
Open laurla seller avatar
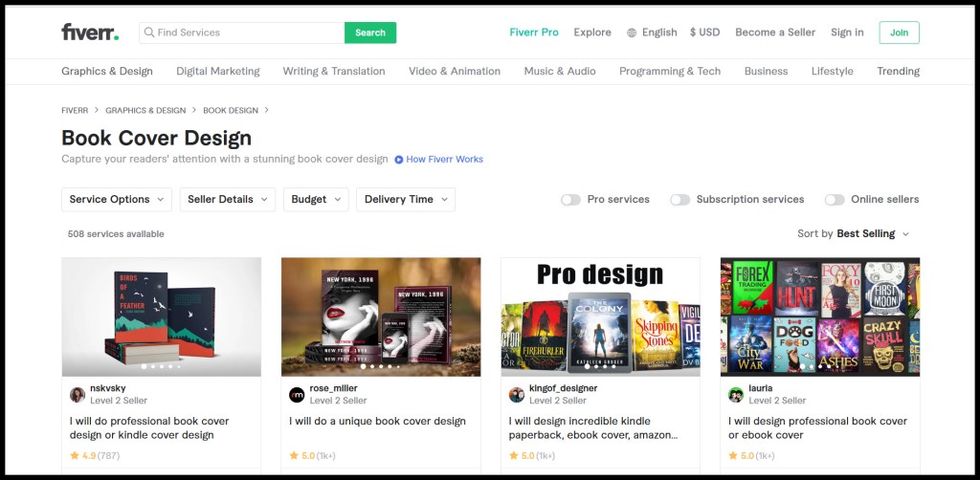736,395
